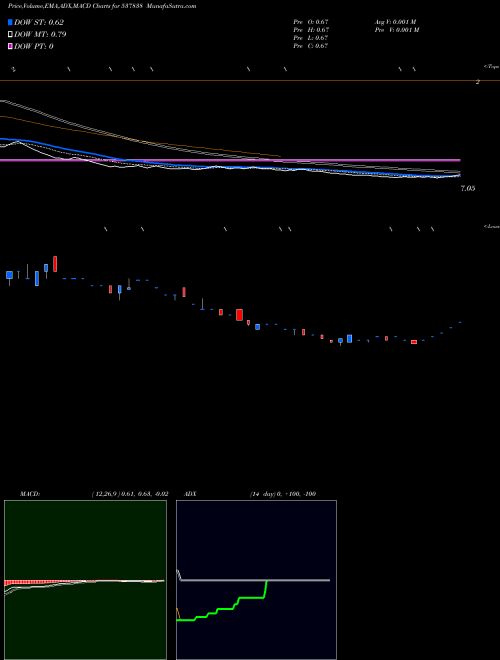
Task: Click the ADX values '(14 day) 0, +100, -100'
Action: (283, 494)
